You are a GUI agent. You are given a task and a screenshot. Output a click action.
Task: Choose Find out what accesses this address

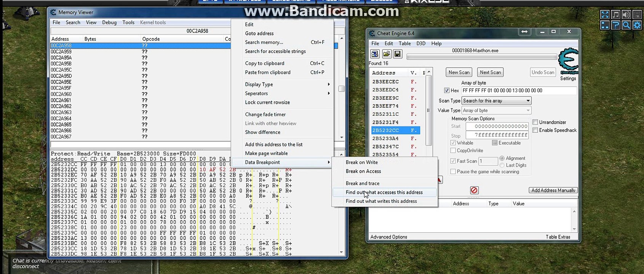click(x=384, y=193)
